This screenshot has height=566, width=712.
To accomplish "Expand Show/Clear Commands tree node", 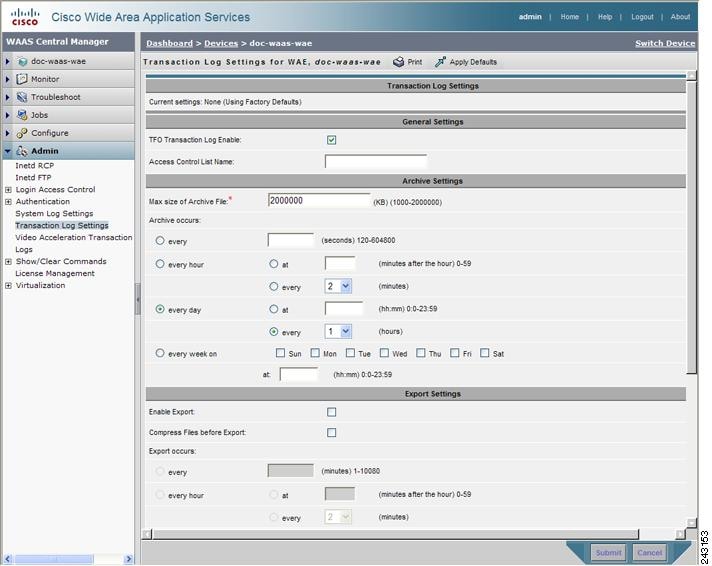I will click(x=8, y=262).
